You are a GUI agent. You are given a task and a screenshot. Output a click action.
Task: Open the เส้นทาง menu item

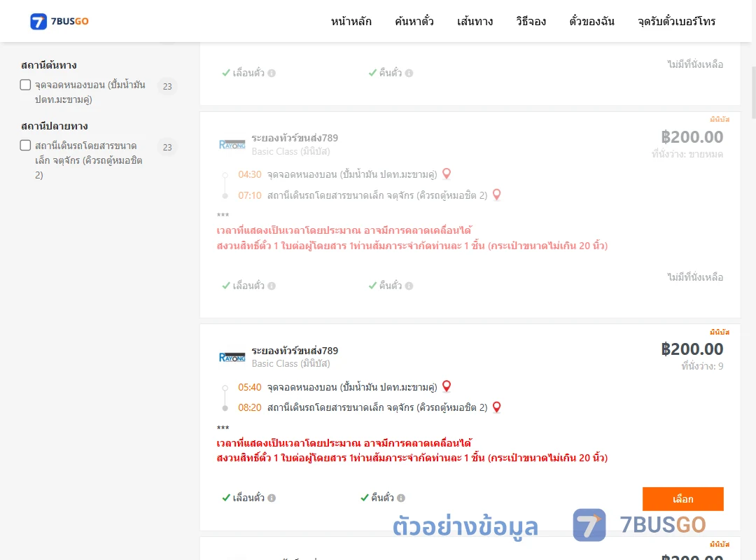click(475, 21)
